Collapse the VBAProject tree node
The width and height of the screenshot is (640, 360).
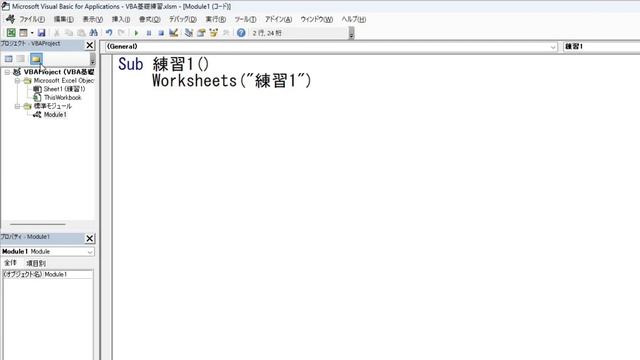pyautogui.click(x=7, y=72)
